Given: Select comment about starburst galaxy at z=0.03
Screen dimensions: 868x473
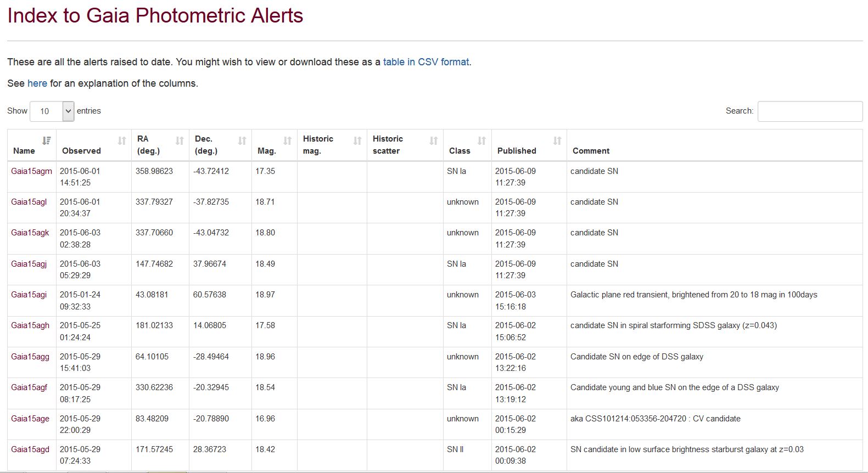Looking at the screenshot, I should (x=687, y=449).
